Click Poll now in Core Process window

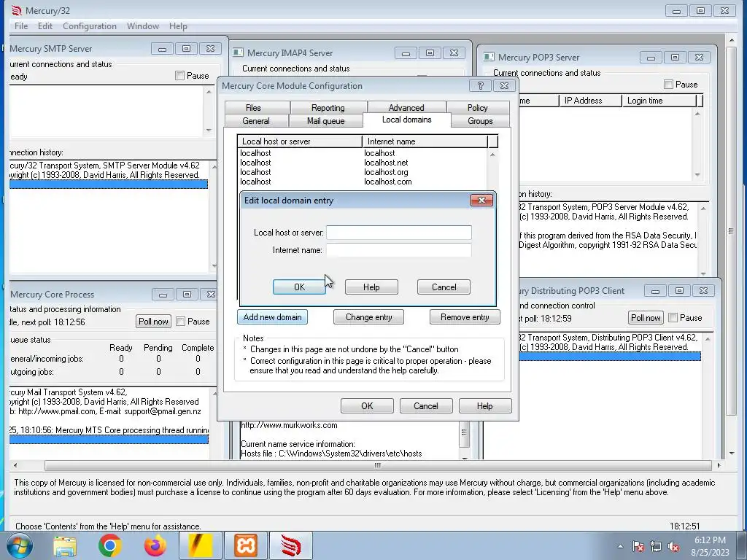coord(153,322)
